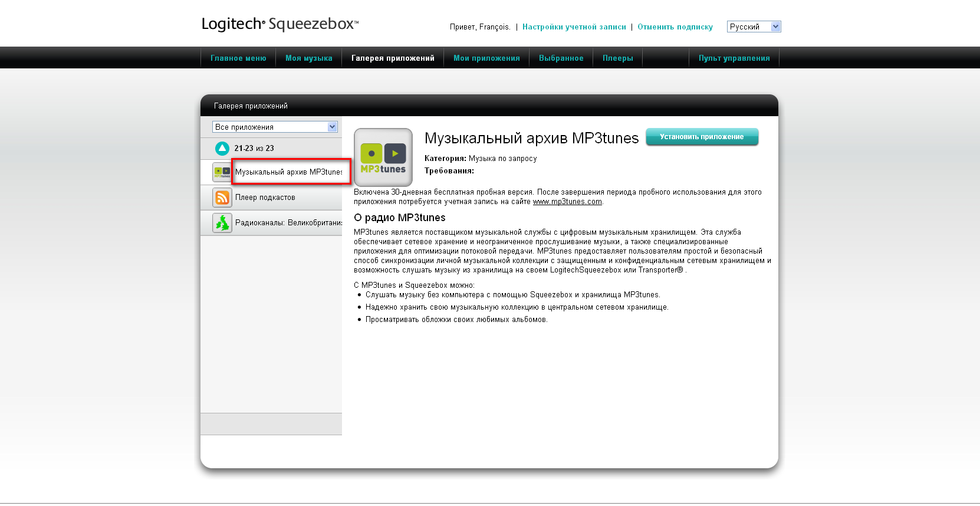Open the language dropdown showing Русский
Viewport: 980px width, 506px height.
click(754, 27)
